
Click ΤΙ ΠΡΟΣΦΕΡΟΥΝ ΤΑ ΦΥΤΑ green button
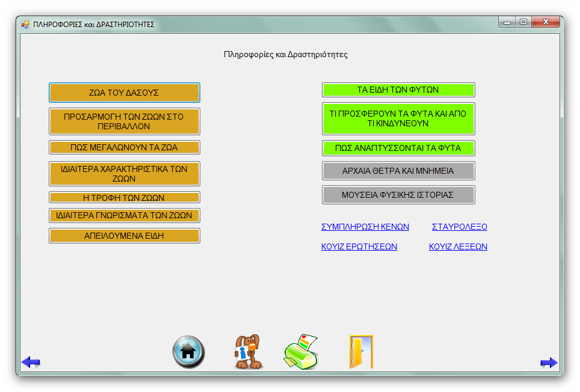(x=398, y=118)
